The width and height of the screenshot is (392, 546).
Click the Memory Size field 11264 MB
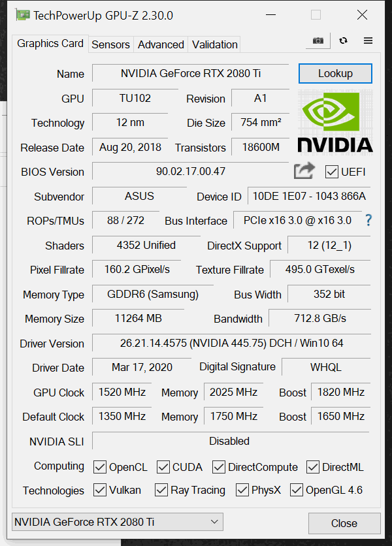point(138,318)
